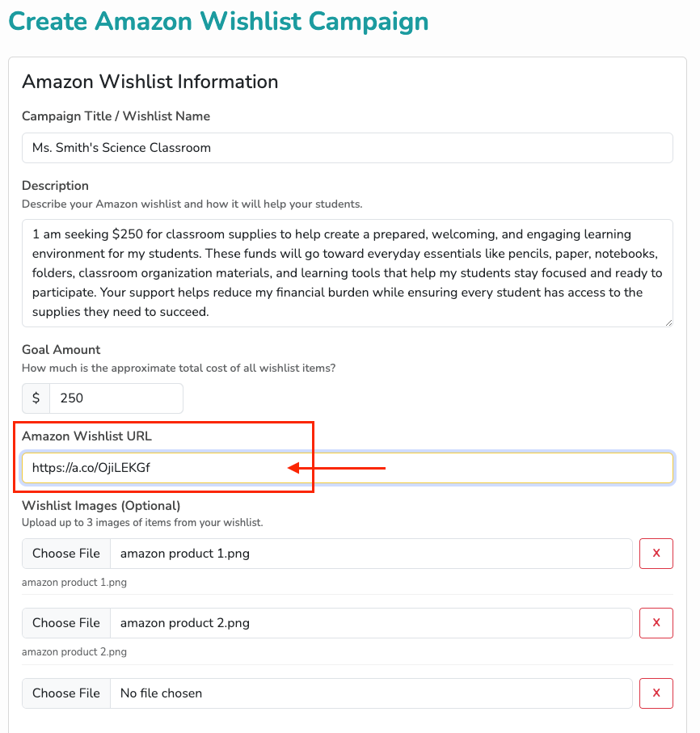The width and height of the screenshot is (700, 733).
Task: Click the Amazon Wishlist URL input field
Action: (x=348, y=468)
